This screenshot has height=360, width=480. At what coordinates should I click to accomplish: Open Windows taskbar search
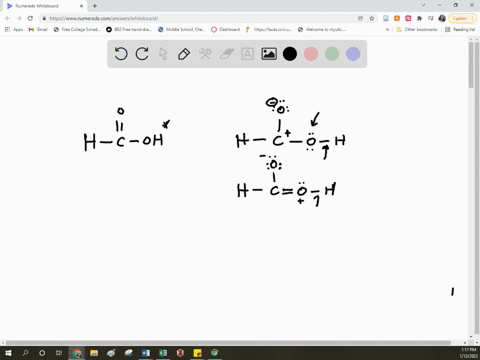(x=25, y=353)
